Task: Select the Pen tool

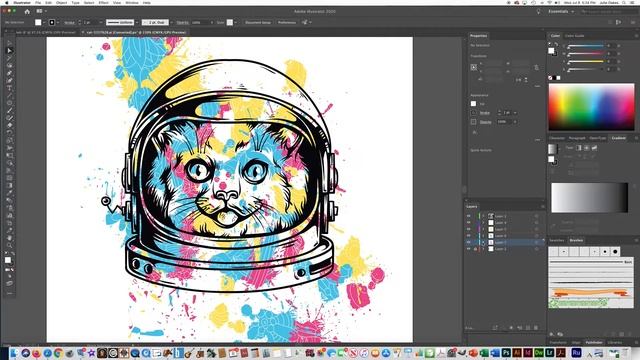Action: point(9,73)
